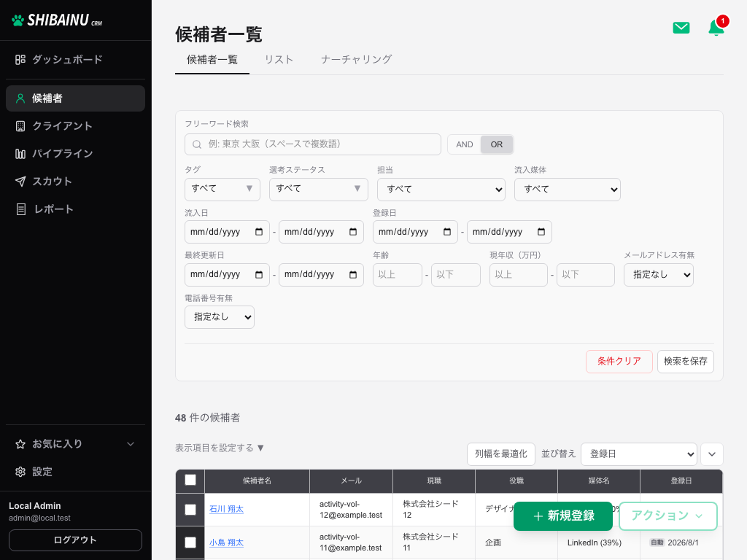Open candidate link 石川 翔太
The height and width of the screenshot is (560, 747).
pos(226,510)
